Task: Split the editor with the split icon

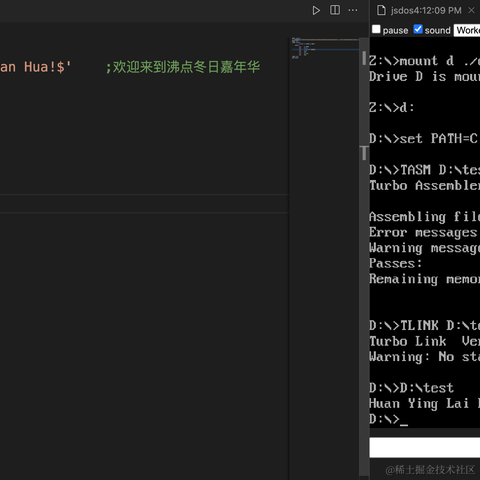Action: pyautogui.click(x=335, y=10)
